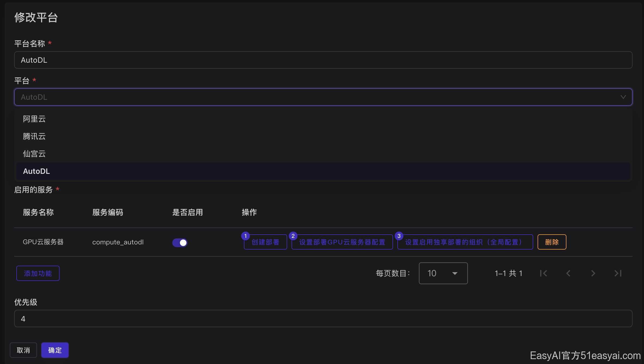Collapse the 平台 dropdown via chevron

click(623, 97)
